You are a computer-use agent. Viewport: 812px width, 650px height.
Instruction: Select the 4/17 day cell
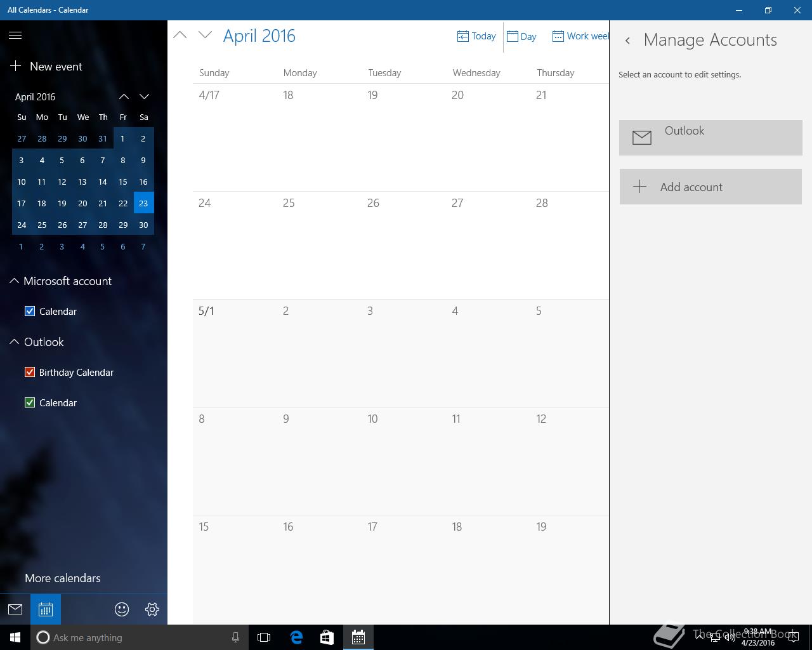coord(235,137)
